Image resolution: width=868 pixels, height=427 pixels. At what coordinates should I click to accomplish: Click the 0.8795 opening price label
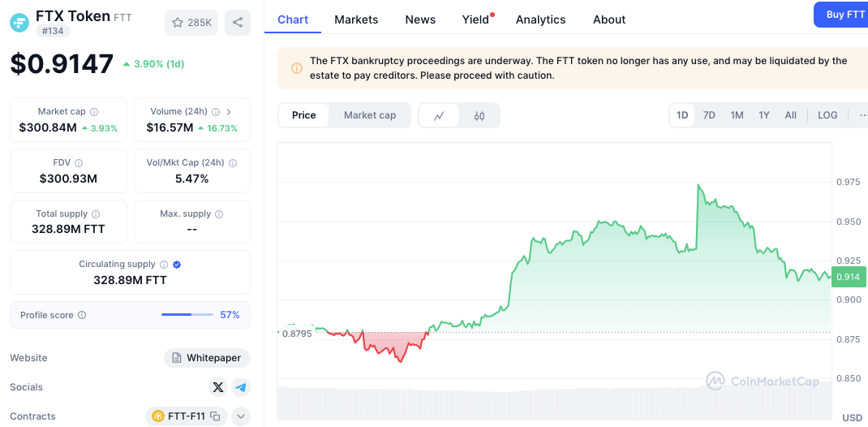[x=297, y=334]
